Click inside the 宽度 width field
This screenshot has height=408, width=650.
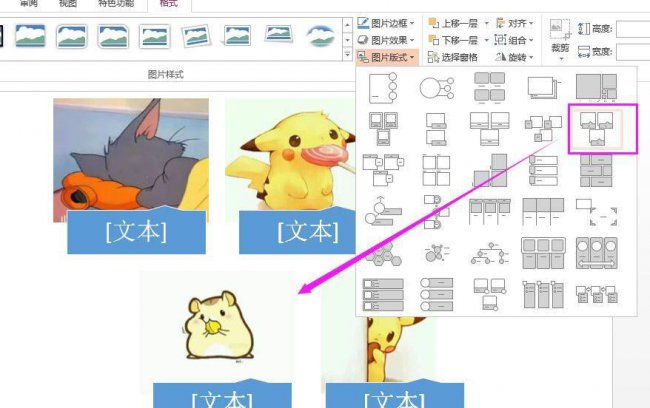point(633,52)
